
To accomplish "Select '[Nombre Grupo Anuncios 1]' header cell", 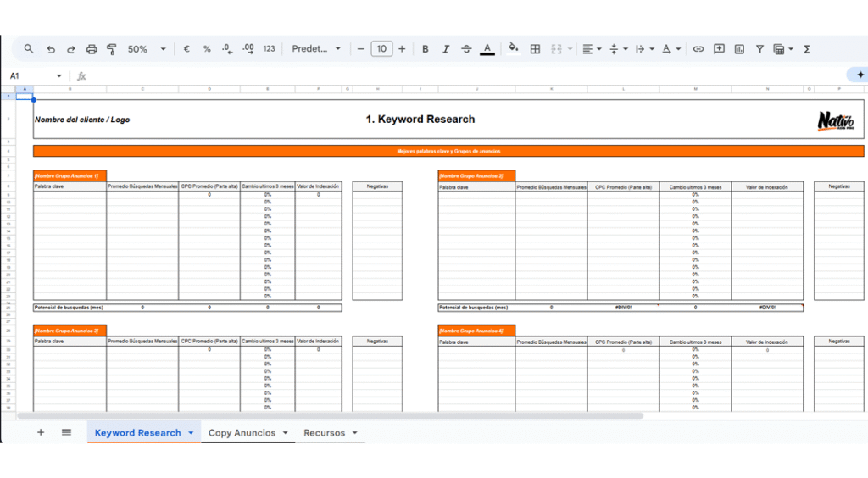I will (x=70, y=176).
